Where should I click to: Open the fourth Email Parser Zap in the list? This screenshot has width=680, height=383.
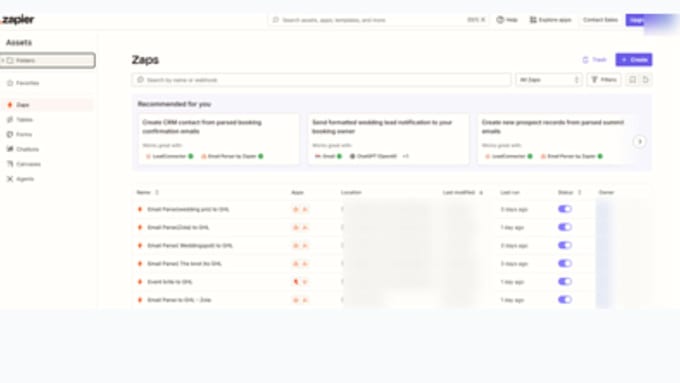click(184, 264)
